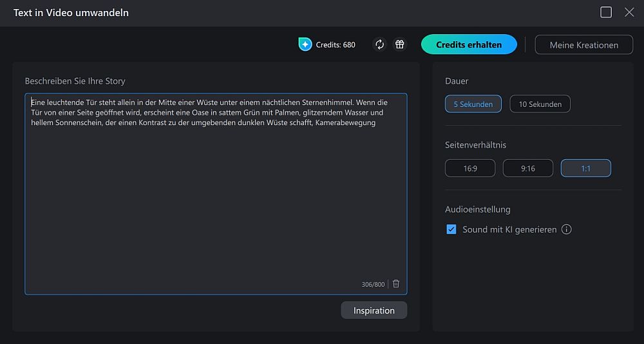Choose the 9:16 aspect ratio
644x344 pixels.
point(528,168)
